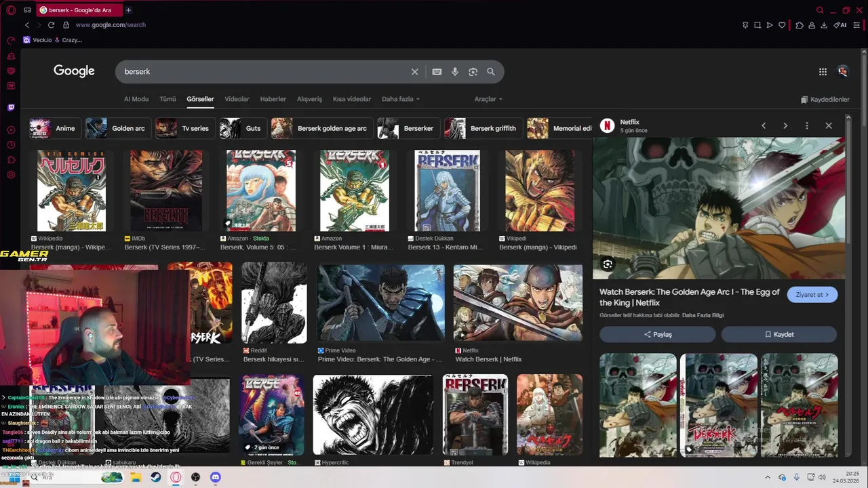Open sidebar History clock icon
Image resolution: width=868 pixels, height=488 pixels.
11,144
